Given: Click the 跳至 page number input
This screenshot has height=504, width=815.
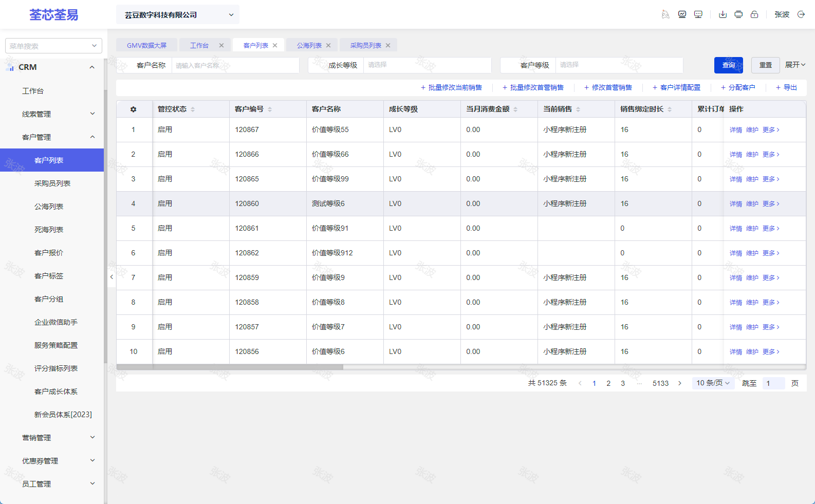Looking at the screenshot, I should 773,383.
